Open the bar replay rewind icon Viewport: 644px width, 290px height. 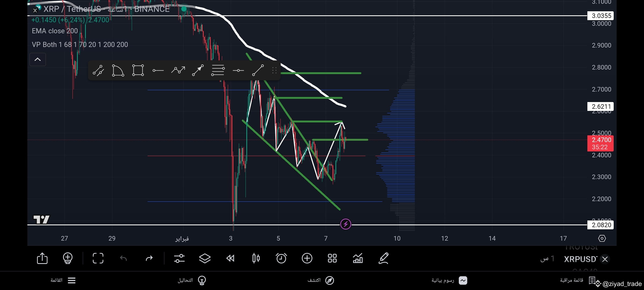click(230, 258)
